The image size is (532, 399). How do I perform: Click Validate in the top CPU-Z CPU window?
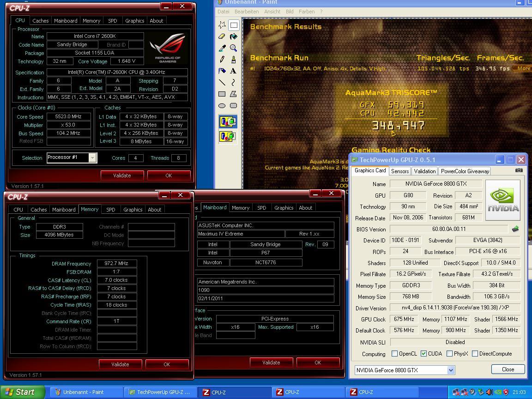[122, 175]
